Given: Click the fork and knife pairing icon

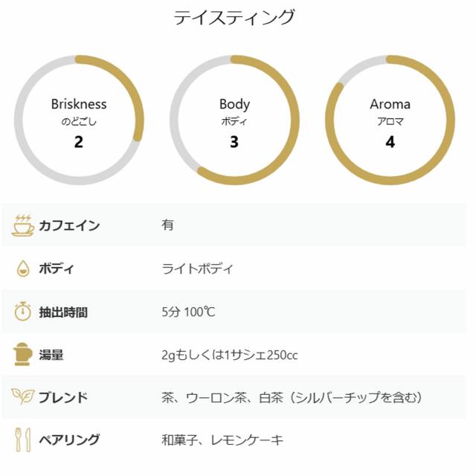Looking at the screenshot, I should [x=23, y=440].
